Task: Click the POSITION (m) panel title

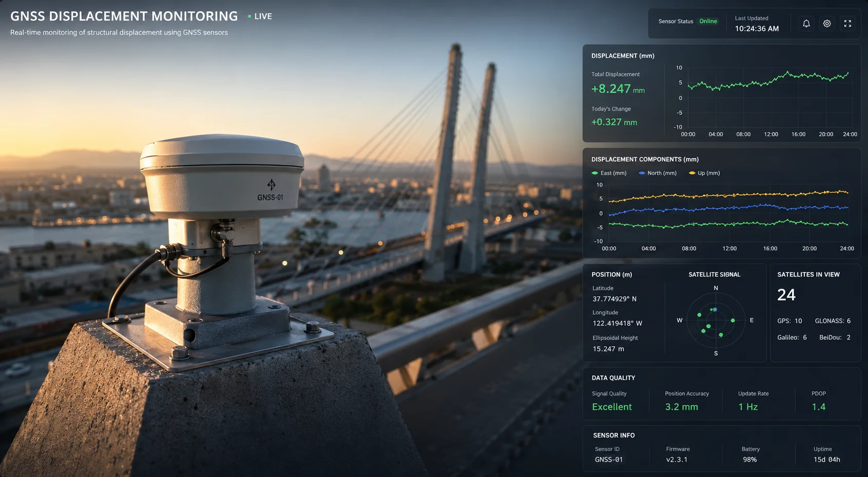Action: coord(611,275)
